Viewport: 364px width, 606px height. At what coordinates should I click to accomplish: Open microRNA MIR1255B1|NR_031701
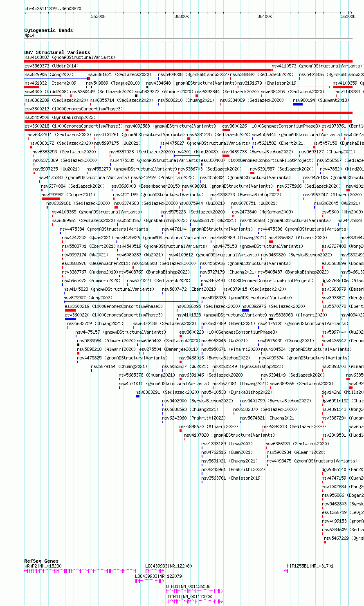click(310, 566)
